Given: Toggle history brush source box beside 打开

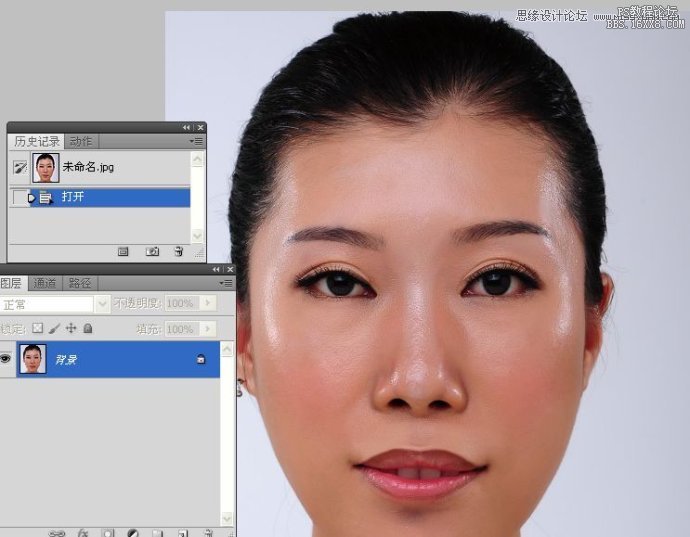Looking at the screenshot, I should coord(18,198).
